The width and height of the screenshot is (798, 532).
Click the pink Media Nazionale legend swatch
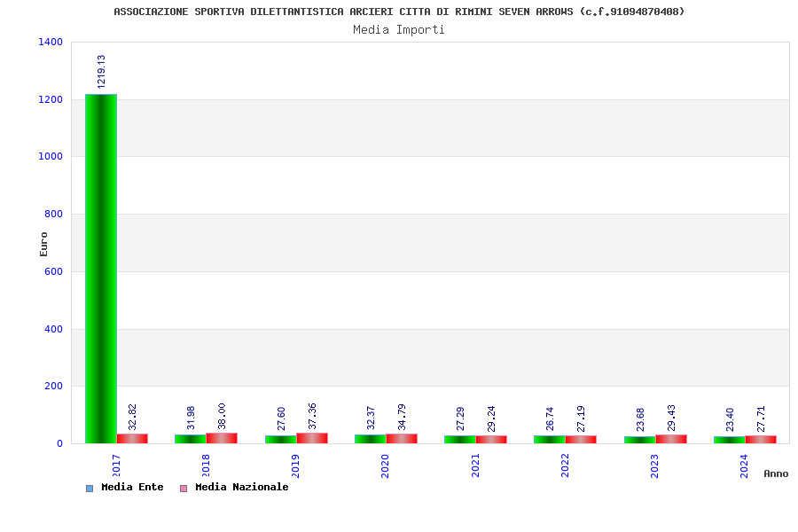pos(184,489)
